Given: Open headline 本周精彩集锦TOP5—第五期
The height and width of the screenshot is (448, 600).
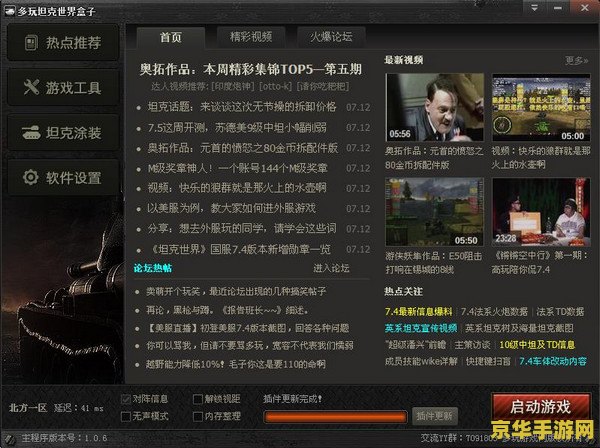Looking at the screenshot, I should [x=251, y=69].
